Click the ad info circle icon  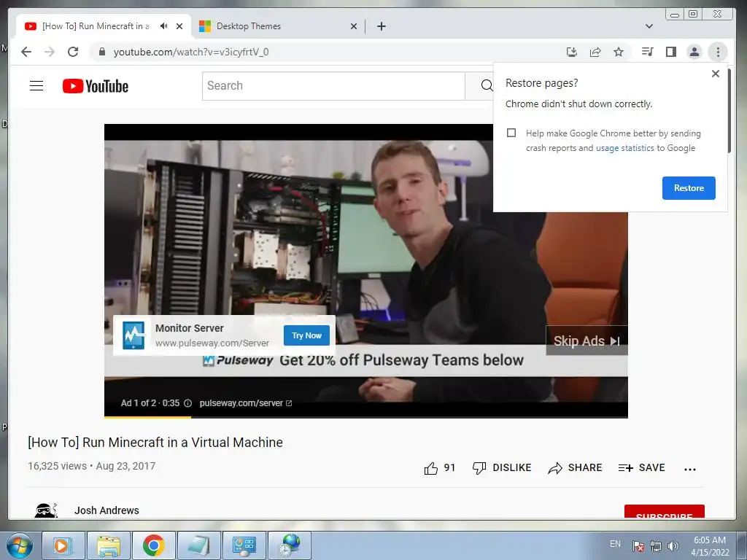pyautogui.click(x=187, y=403)
